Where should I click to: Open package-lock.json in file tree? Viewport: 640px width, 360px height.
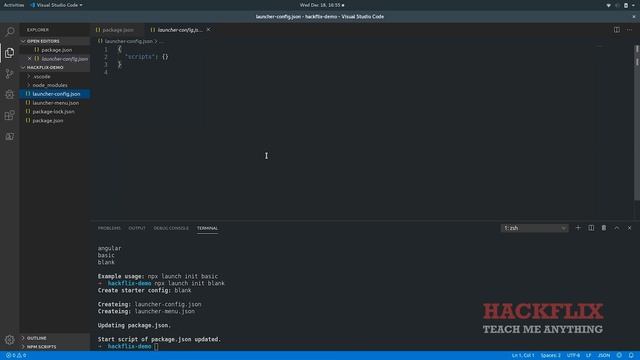(55, 111)
